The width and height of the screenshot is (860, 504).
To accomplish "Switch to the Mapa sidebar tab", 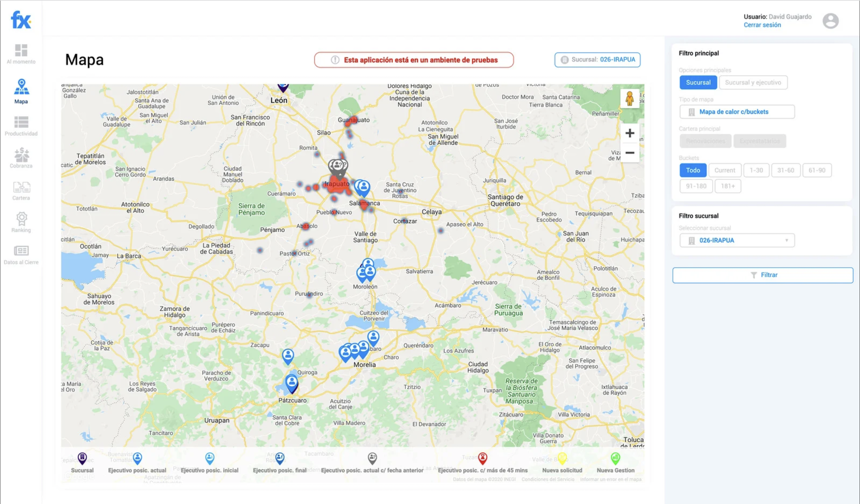I will tap(21, 87).
